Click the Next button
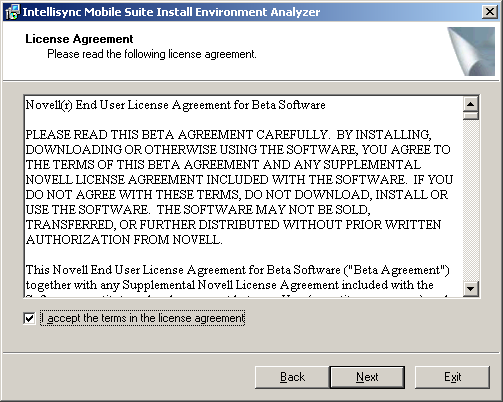 [x=367, y=377]
